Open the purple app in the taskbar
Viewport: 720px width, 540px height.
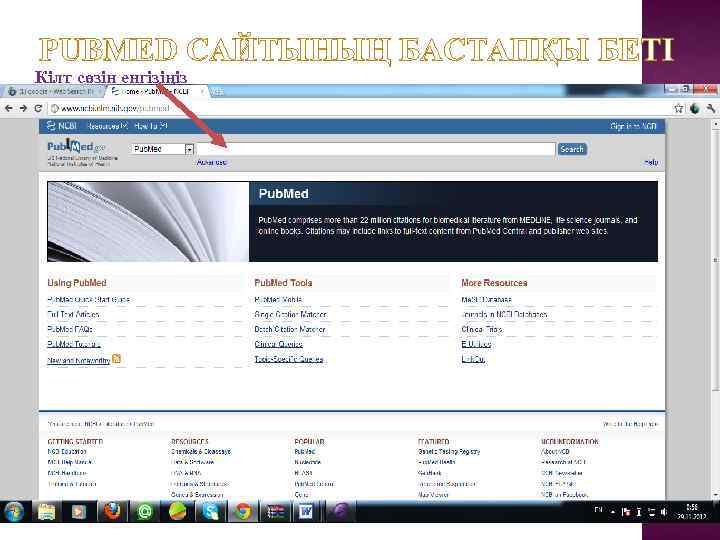coord(340,511)
